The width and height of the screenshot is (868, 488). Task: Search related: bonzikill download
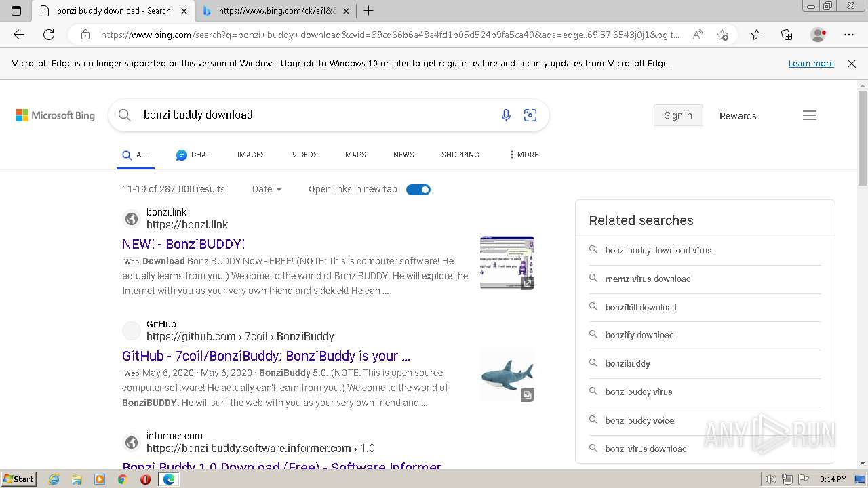click(641, 307)
